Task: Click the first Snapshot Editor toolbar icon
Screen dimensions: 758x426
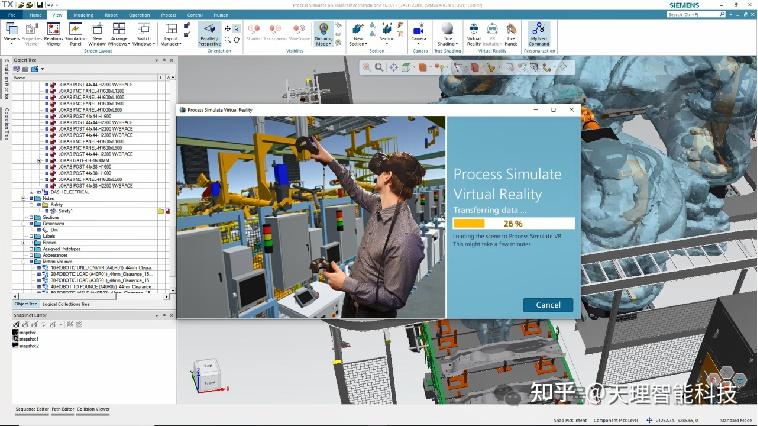Action: point(16,324)
